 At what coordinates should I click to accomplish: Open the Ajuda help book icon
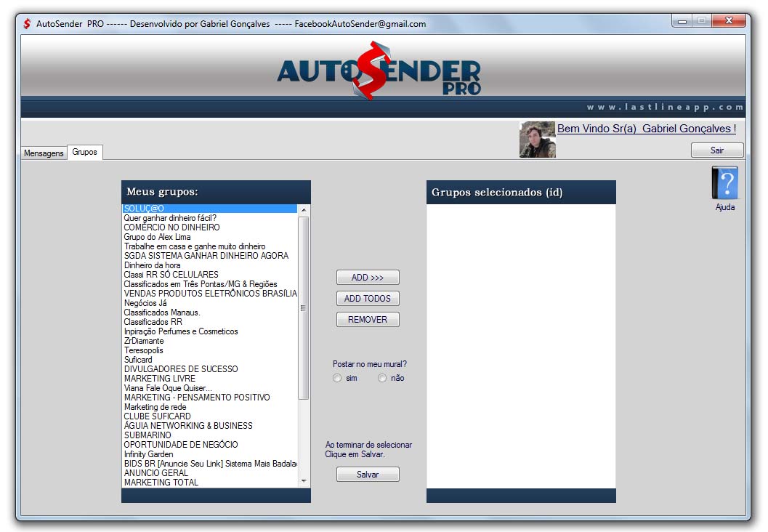pos(724,182)
